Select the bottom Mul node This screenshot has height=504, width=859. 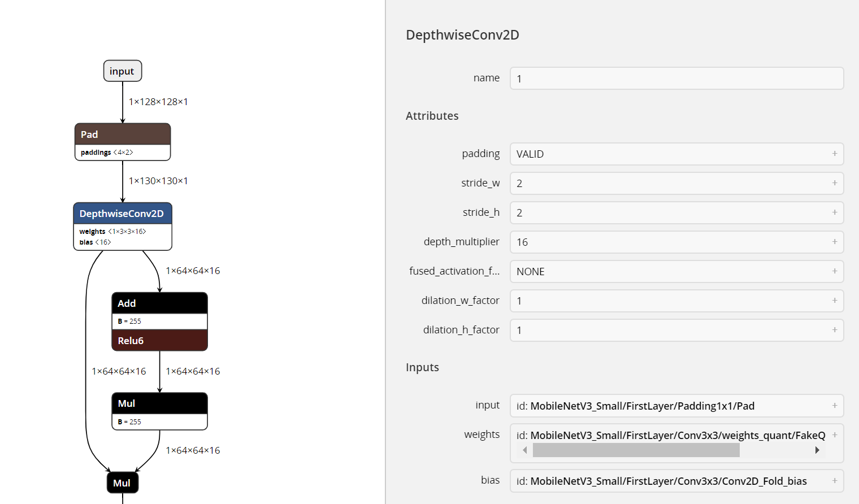click(122, 482)
